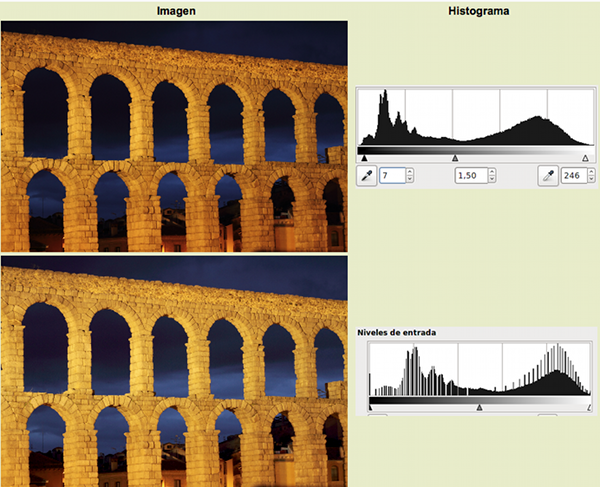Screen dimensions: 600x487
Task: Click the lower Niveles de entrada histogram
Action: coord(480,369)
